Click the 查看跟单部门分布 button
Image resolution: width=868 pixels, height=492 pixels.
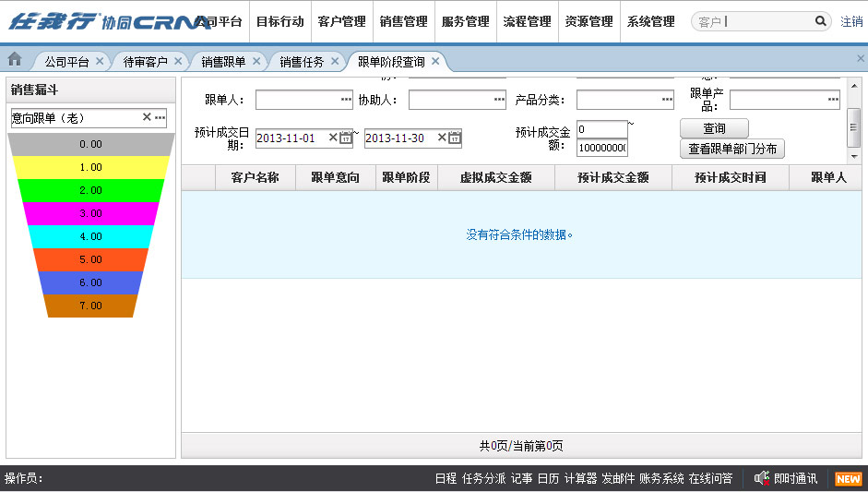pyautogui.click(x=732, y=149)
